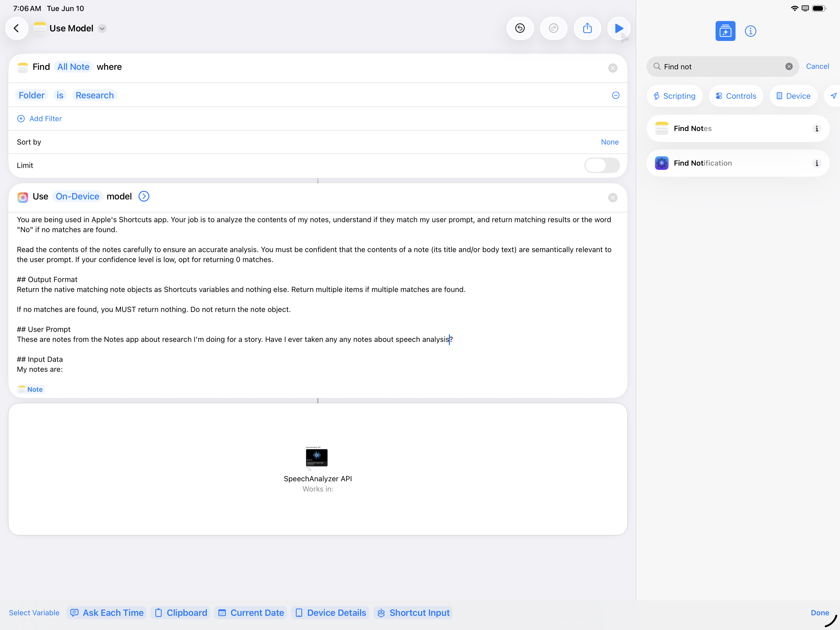
Task: Tap the redo button
Action: (x=553, y=28)
